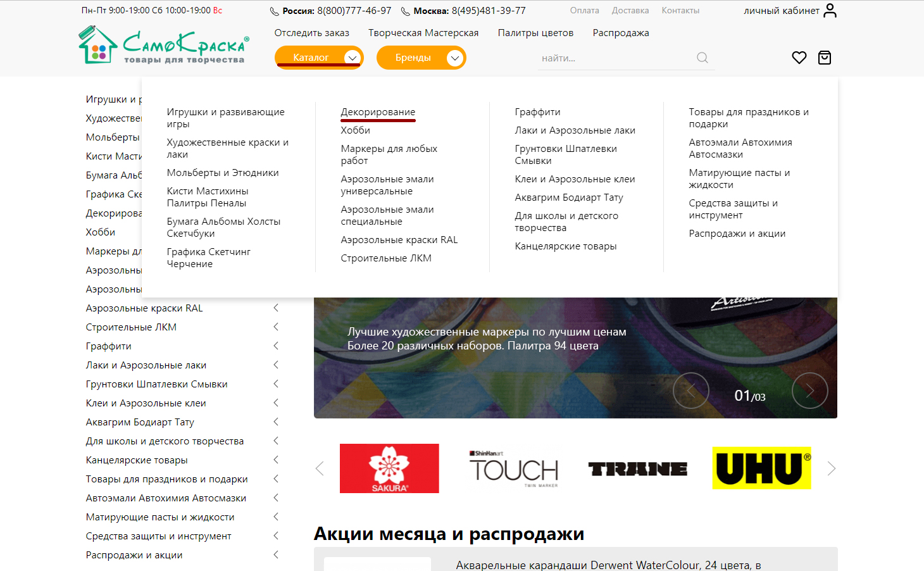Open Отследить заказ link
The height and width of the screenshot is (571, 924).
311,33
